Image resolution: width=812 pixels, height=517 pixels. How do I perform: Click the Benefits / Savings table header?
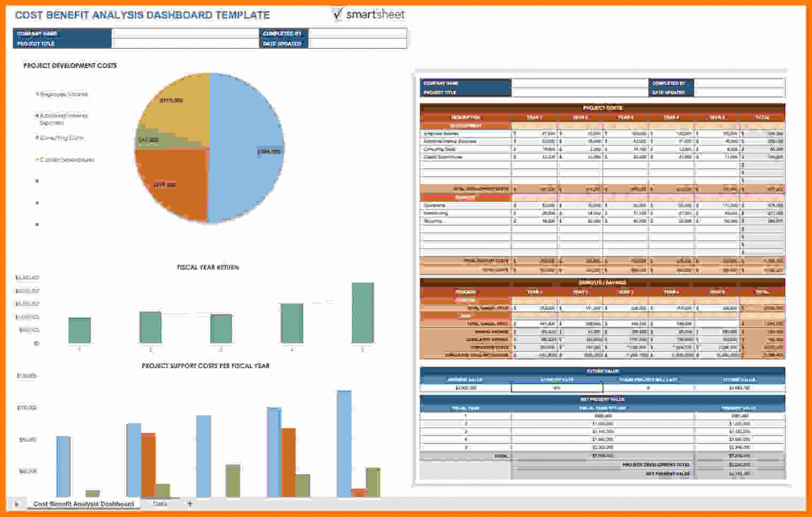(602, 283)
